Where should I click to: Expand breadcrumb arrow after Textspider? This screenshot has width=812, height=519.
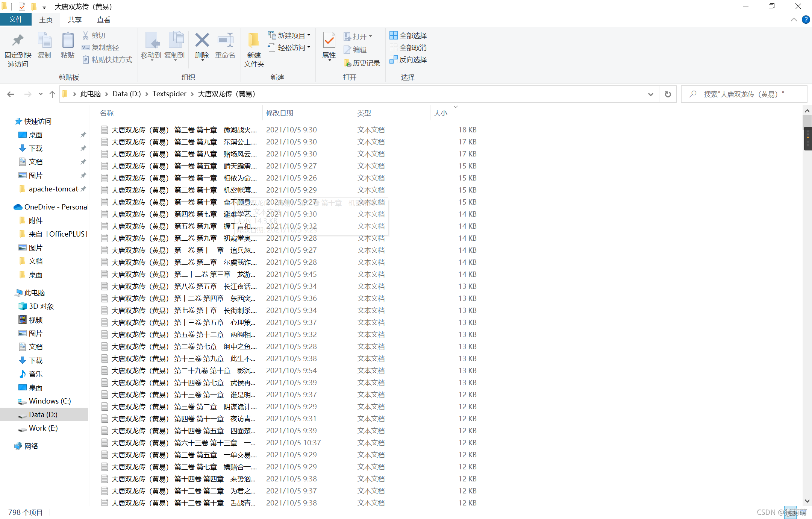click(192, 94)
